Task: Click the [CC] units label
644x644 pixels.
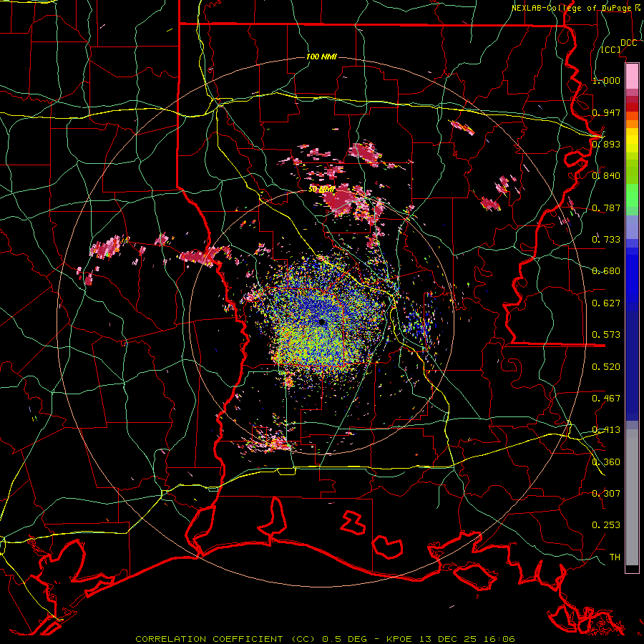Action: pyautogui.click(x=611, y=49)
